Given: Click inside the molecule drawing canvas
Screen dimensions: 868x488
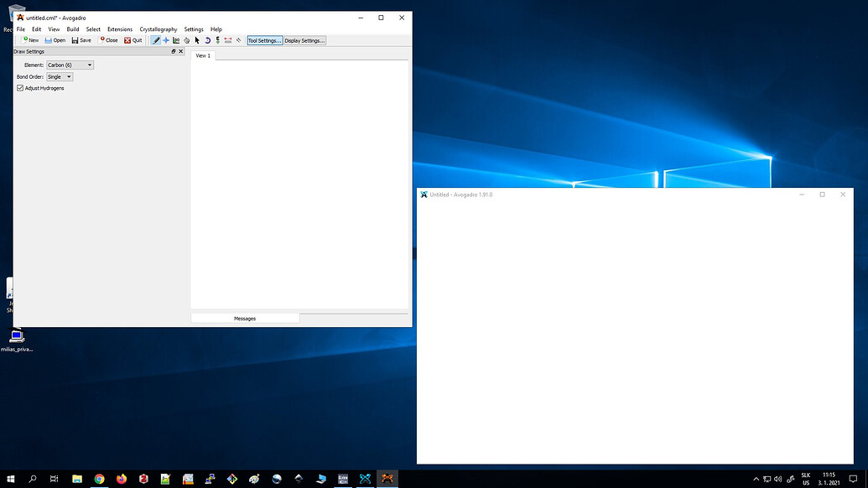Looking at the screenshot, I should point(299,184).
